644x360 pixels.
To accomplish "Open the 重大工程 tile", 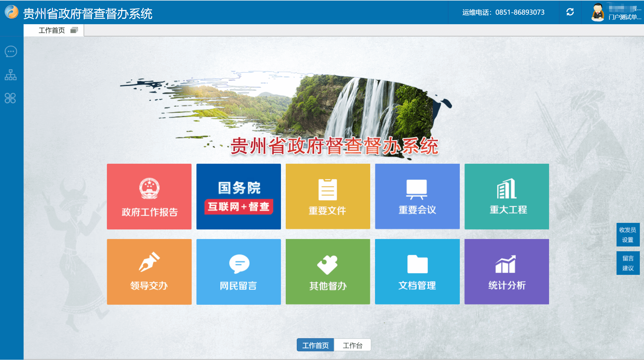I will click(507, 197).
